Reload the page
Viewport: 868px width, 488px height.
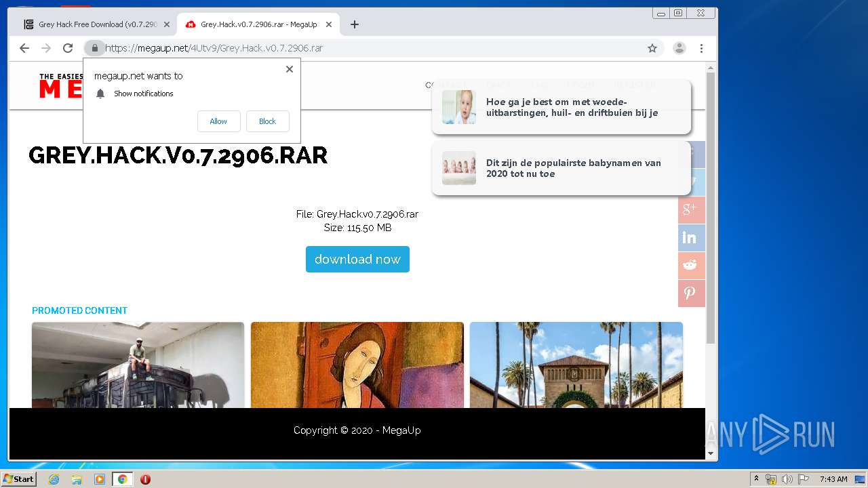[68, 48]
